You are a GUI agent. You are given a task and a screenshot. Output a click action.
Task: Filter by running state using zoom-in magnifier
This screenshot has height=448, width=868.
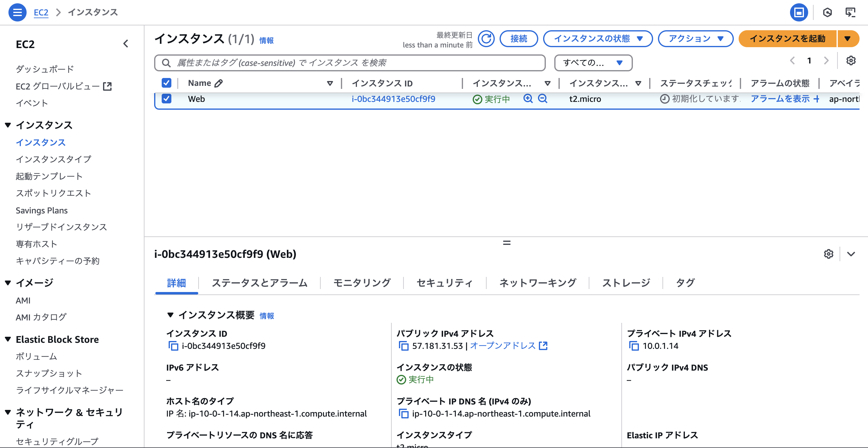pos(528,99)
